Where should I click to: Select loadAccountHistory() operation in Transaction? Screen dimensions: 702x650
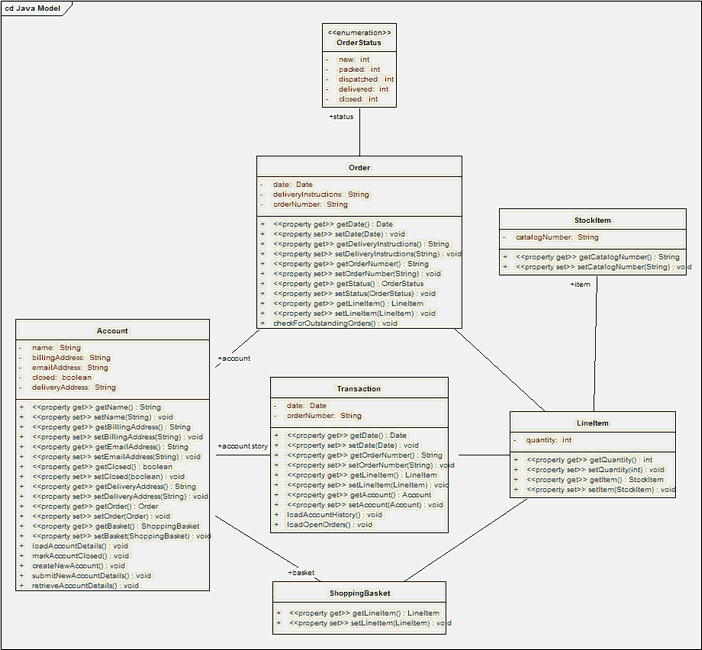pos(334,514)
